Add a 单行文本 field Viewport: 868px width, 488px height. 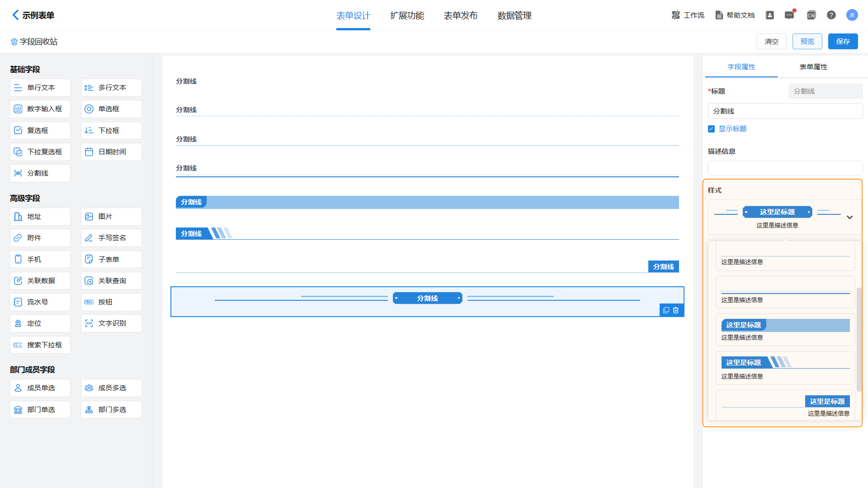[40, 88]
